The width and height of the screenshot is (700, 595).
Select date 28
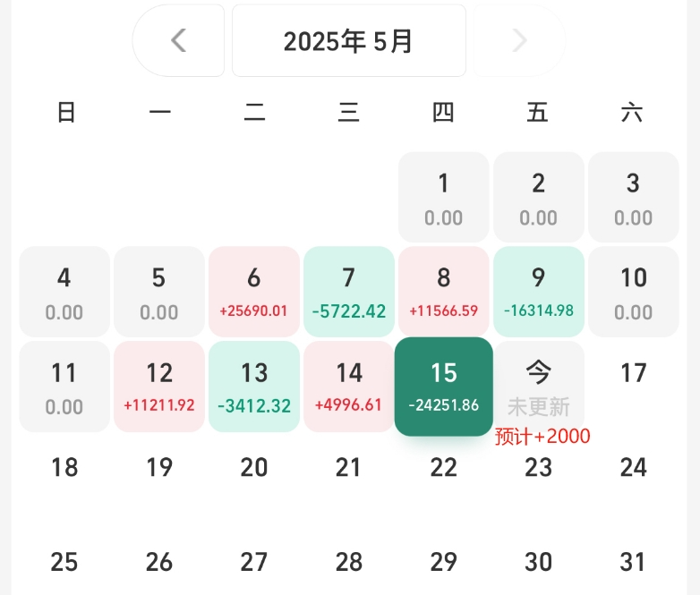(349, 562)
